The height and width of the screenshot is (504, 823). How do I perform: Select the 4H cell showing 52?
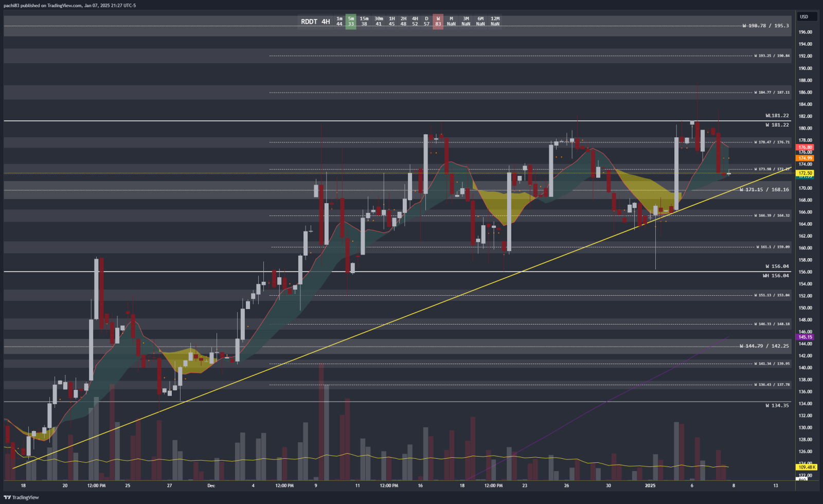415,22
